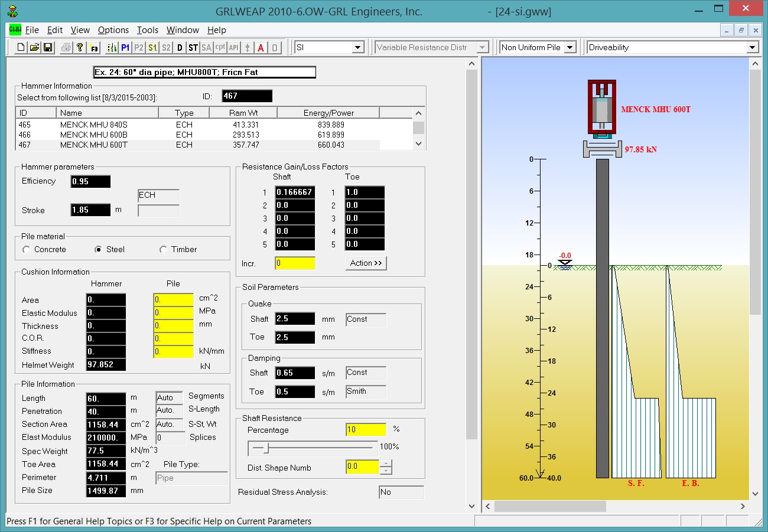
Task: Click the Action >> button
Action: pos(366,263)
